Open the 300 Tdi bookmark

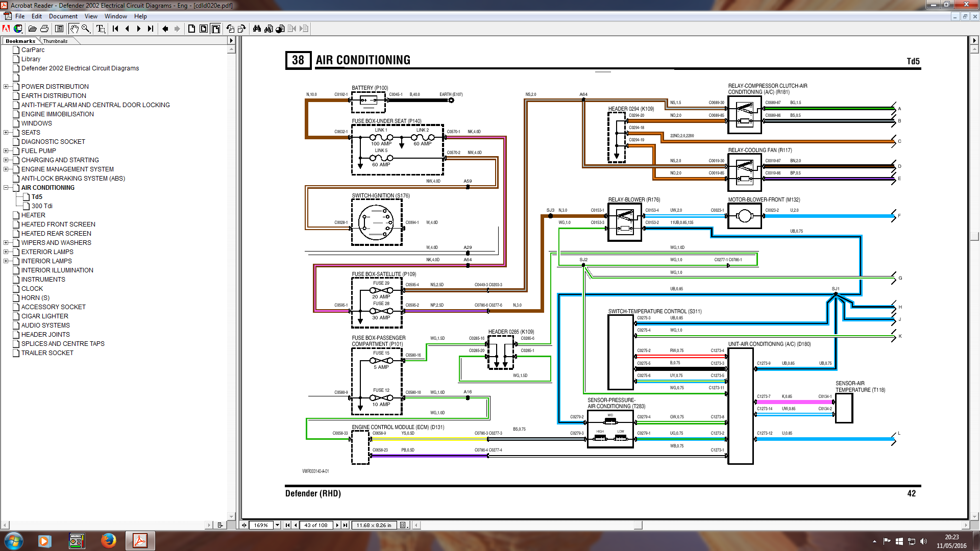pyautogui.click(x=42, y=206)
